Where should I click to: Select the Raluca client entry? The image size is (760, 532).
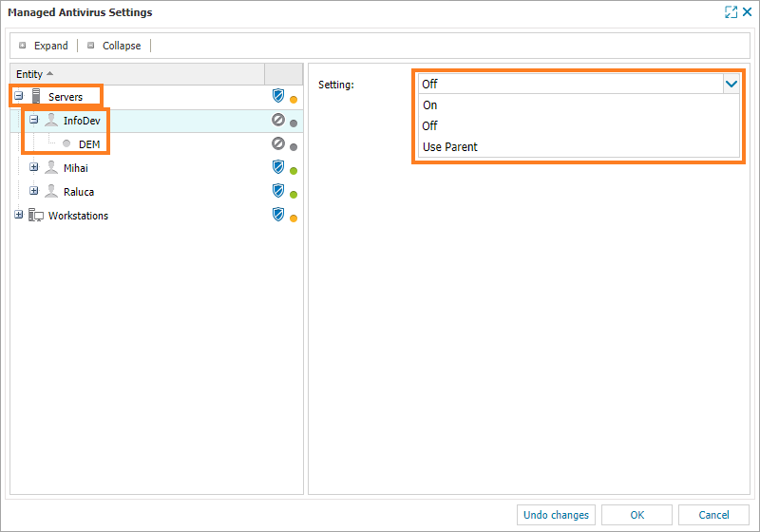point(157,192)
